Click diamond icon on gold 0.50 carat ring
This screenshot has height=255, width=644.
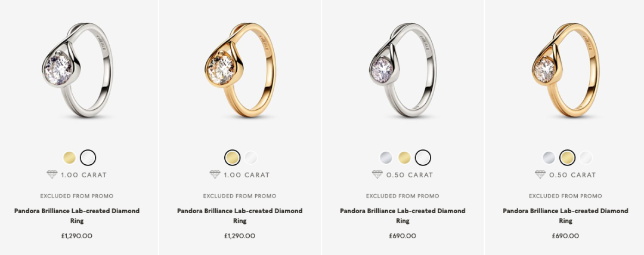tap(540, 175)
